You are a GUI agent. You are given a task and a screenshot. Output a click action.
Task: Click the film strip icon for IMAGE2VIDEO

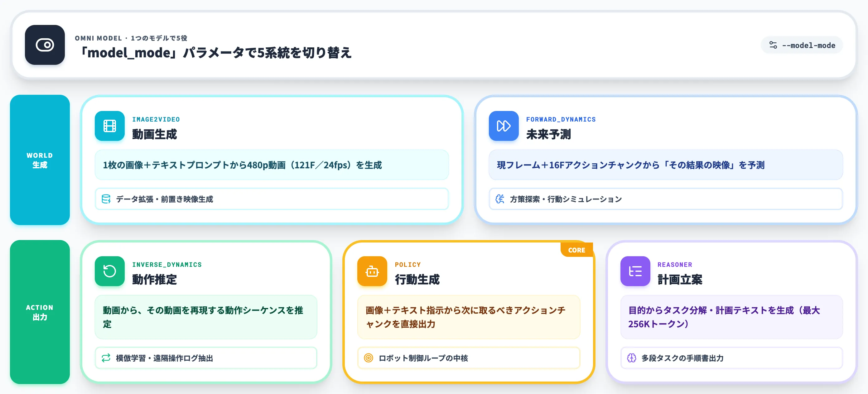tap(109, 126)
